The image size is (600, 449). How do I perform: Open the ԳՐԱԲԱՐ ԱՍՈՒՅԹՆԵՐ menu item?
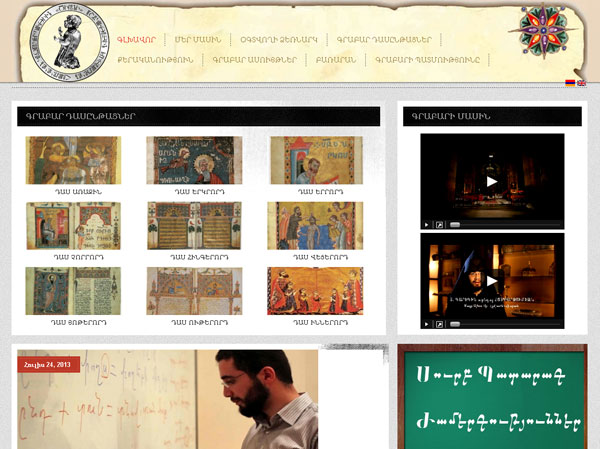click(254, 60)
